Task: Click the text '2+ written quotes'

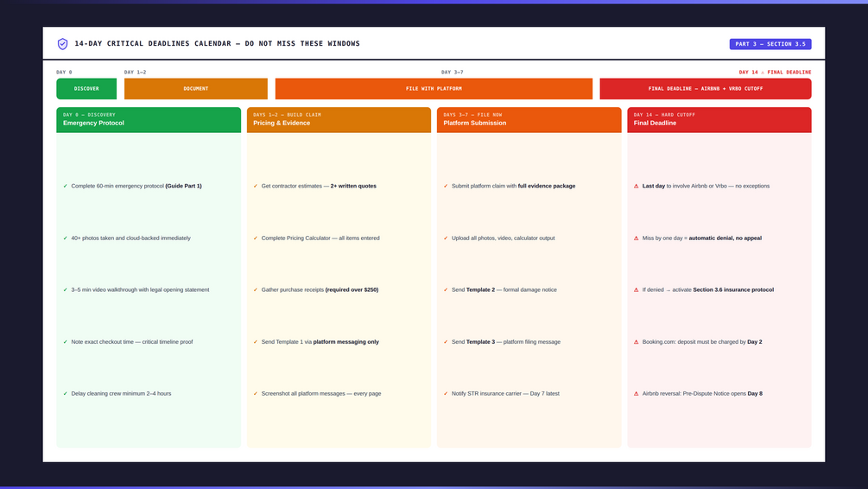Action: click(353, 186)
